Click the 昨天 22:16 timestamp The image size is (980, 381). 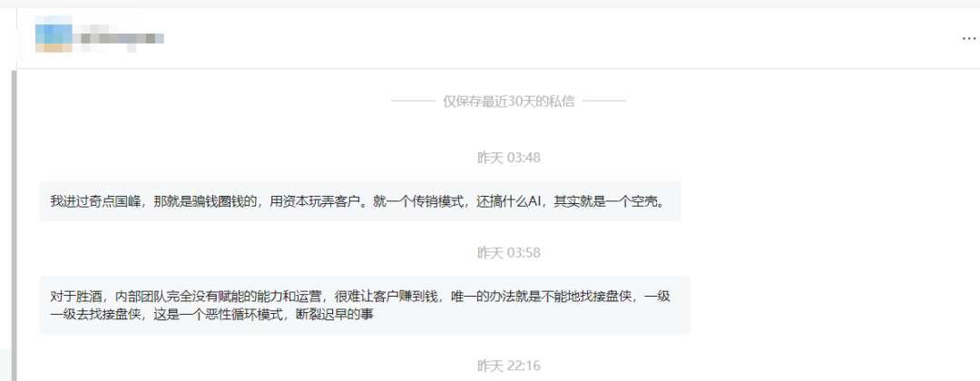(x=509, y=366)
